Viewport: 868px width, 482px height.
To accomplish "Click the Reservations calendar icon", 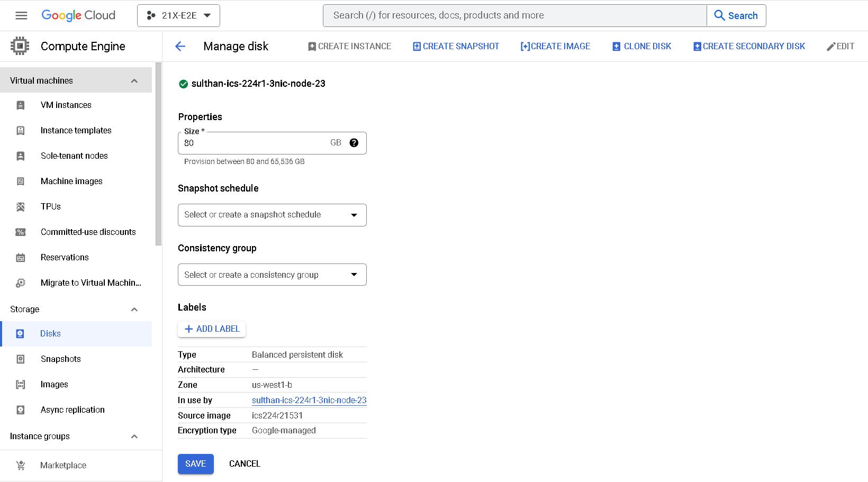I will 21,258.
